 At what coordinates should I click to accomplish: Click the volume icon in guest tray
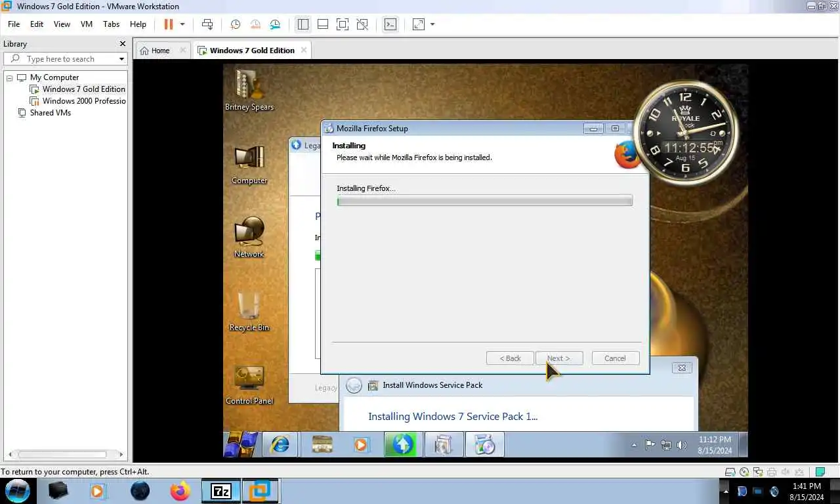click(x=681, y=445)
